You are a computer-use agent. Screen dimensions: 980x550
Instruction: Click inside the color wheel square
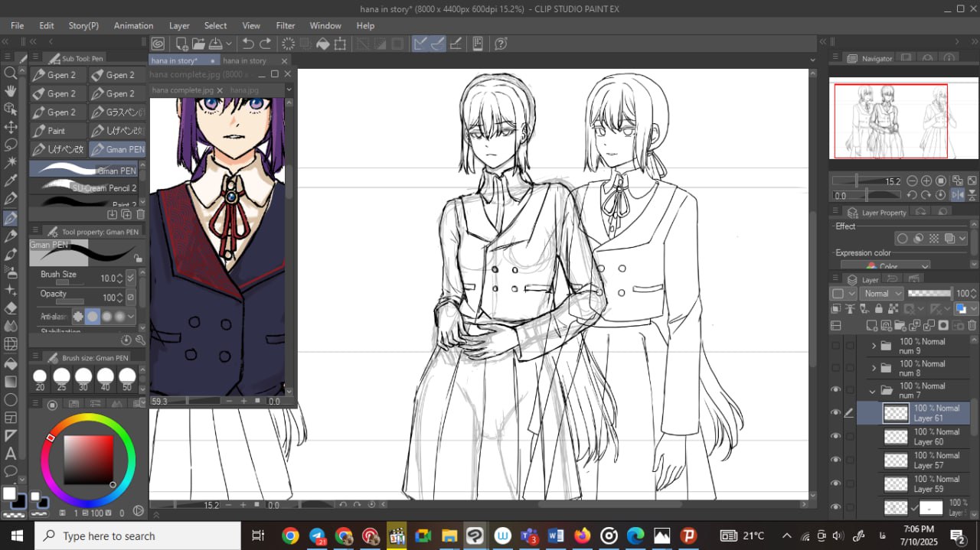point(88,459)
